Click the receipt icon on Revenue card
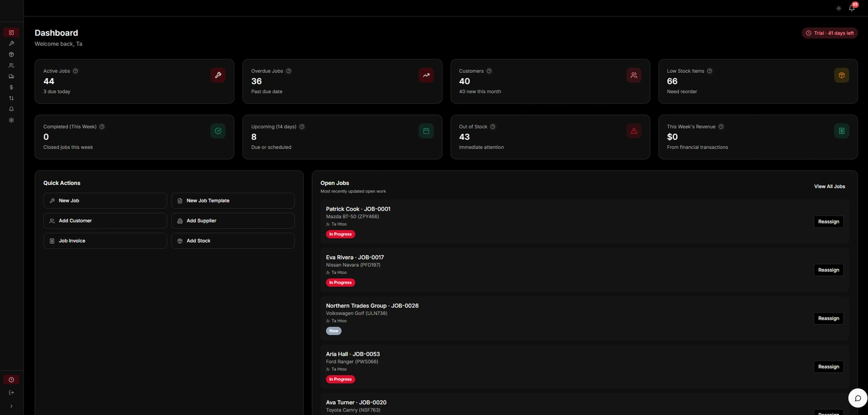The height and width of the screenshot is (415, 868). [x=841, y=131]
